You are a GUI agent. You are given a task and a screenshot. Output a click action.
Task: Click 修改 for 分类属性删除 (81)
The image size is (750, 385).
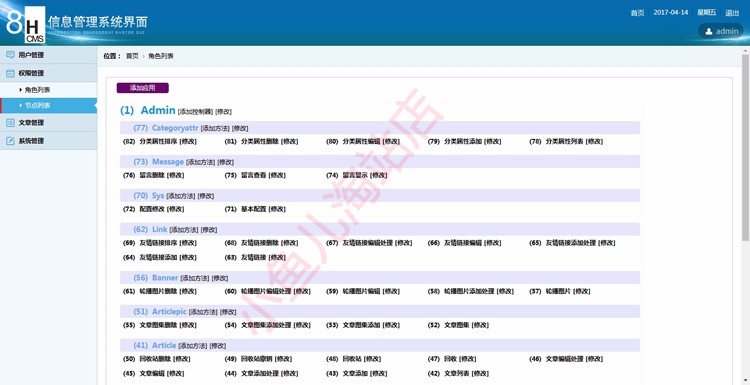289,142
